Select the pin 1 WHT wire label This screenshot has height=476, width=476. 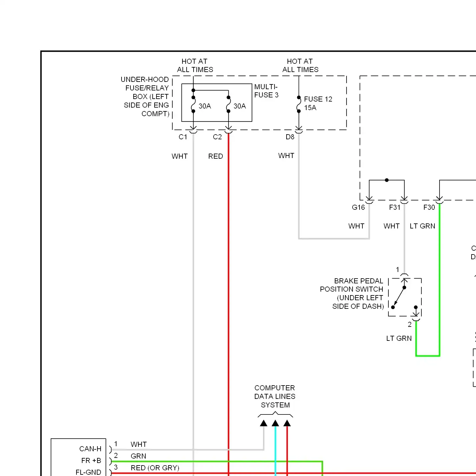[139, 444]
